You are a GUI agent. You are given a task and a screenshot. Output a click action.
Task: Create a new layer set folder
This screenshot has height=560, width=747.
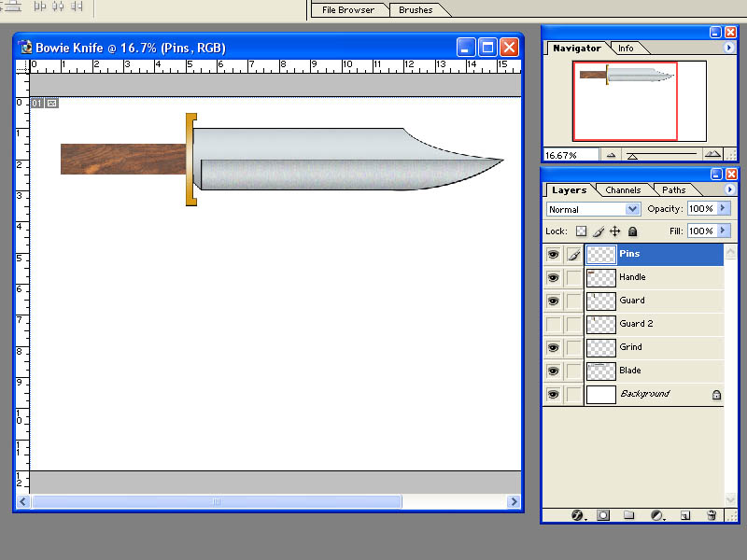(x=628, y=515)
